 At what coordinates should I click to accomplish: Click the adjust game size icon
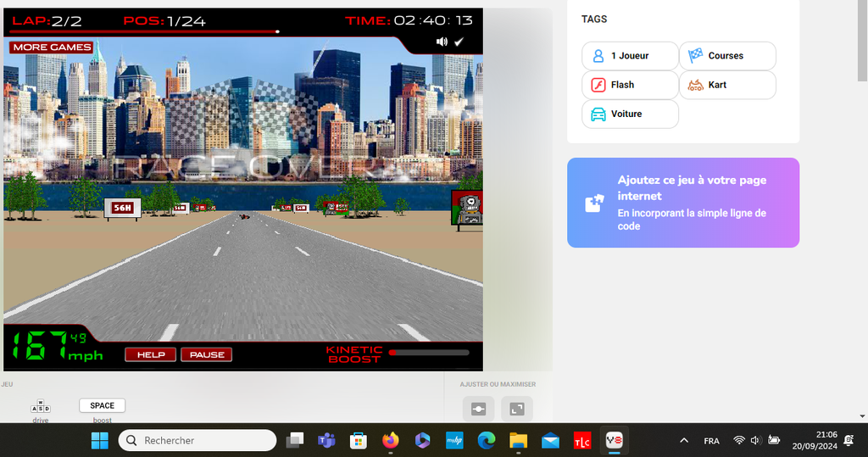478,409
